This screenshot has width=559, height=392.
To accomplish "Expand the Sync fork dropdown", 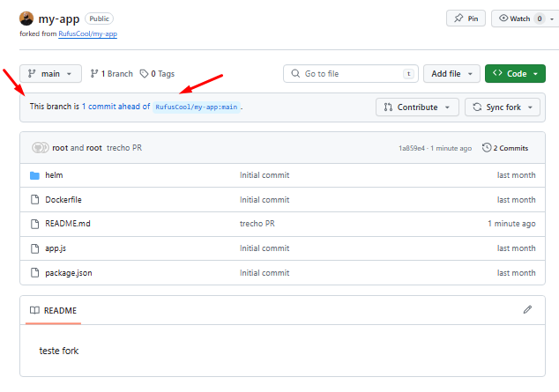I will [x=503, y=107].
